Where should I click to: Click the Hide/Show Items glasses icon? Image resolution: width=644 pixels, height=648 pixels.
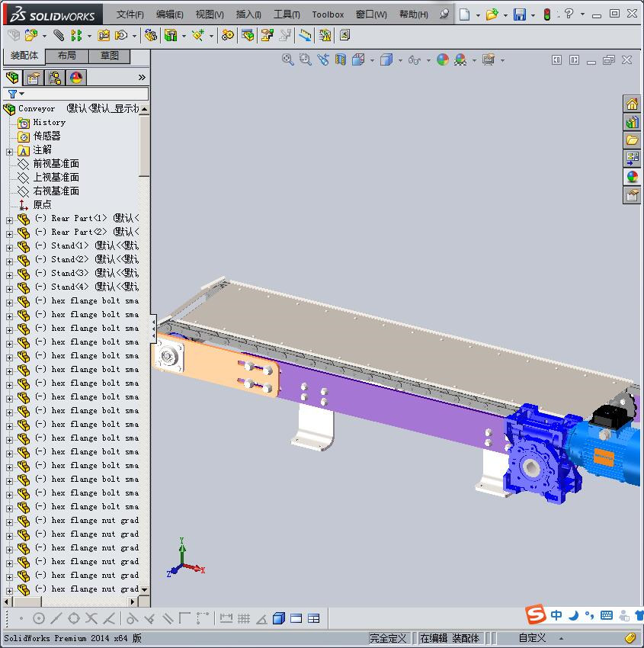415,60
